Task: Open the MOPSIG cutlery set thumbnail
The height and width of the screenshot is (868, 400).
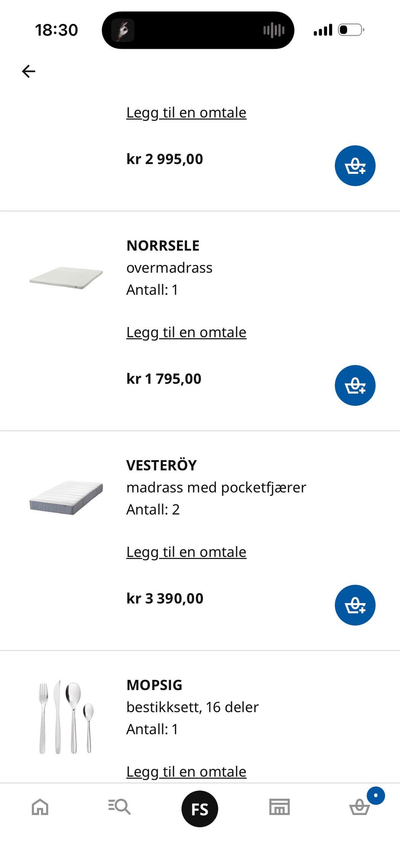Action: [x=66, y=717]
